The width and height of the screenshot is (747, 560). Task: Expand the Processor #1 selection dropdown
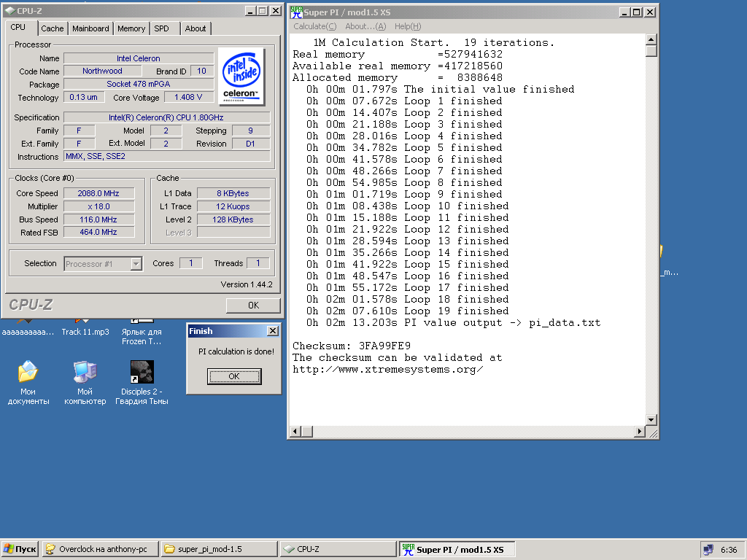tap(136, 264)
